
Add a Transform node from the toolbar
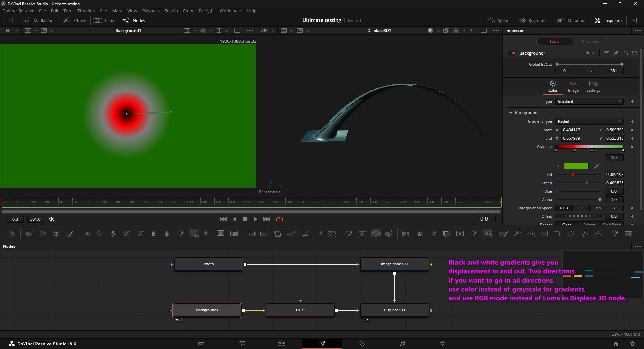click(x=291, y=234)
